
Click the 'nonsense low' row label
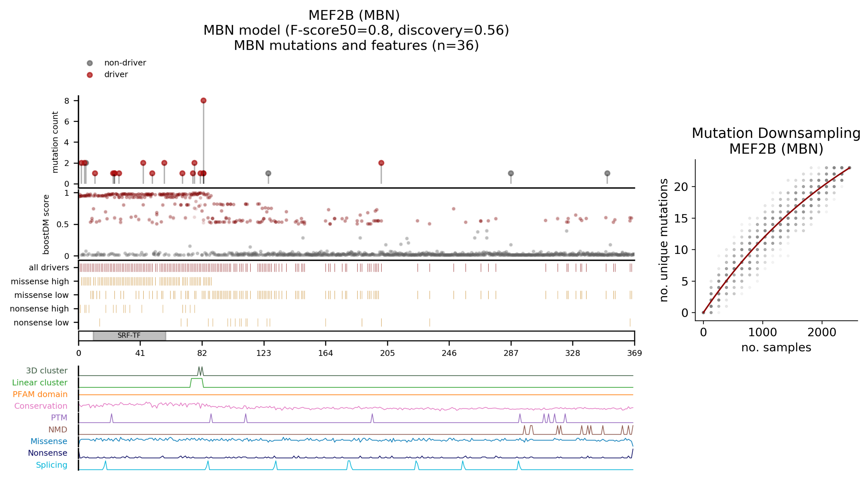pyautogui.click(x=41, y=323)
